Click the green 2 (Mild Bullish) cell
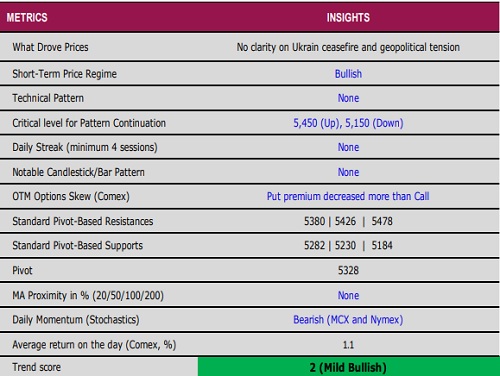The width and height of the screenshot is (500, 376). coord(349,367)
